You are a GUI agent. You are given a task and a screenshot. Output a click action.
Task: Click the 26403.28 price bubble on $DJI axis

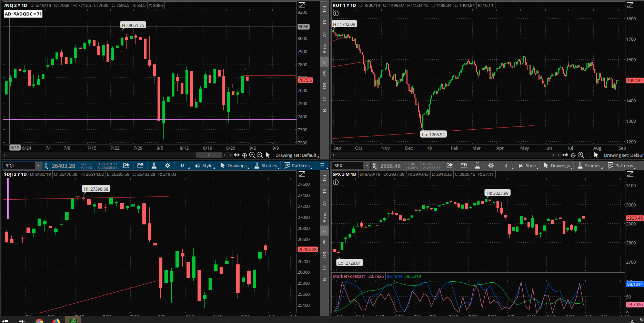click(308, 249)
